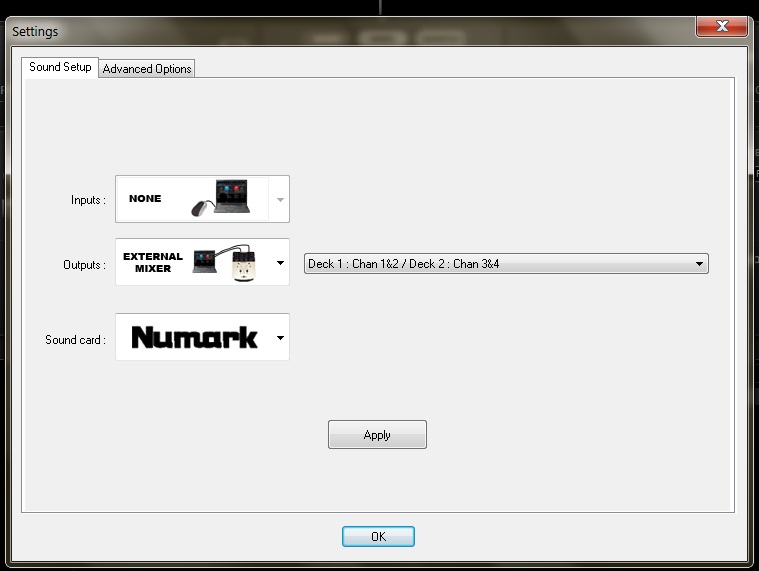
Task: Close the Settings dialog window
Action: point(724,27)
